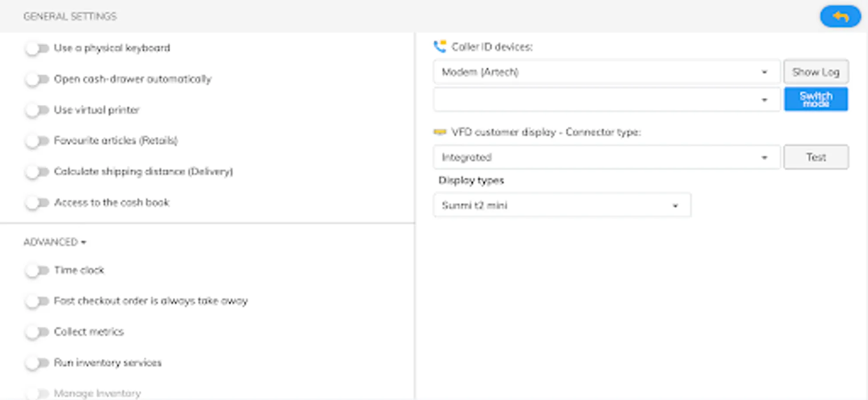Click the orange back arrow button
868x400 pixels.
840,17
